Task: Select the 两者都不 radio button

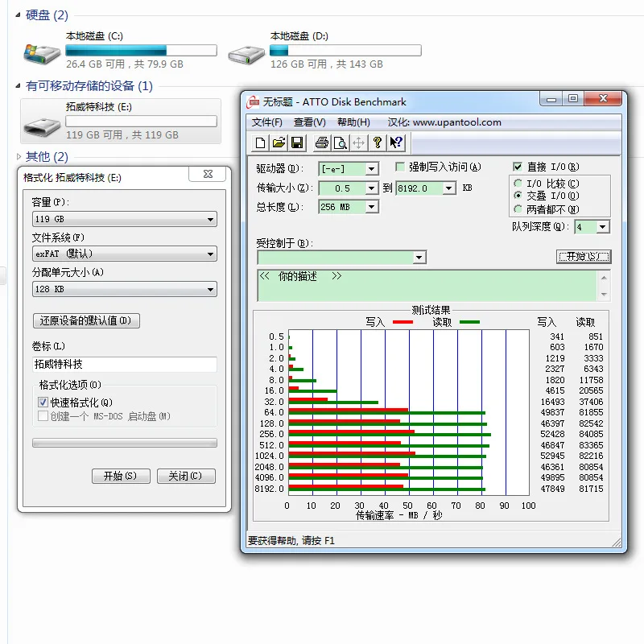Action: coord(518,209)
